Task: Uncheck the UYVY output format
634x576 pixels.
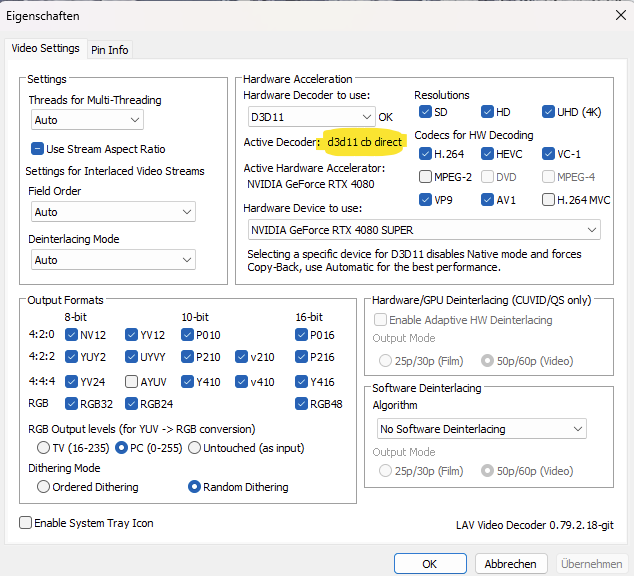Action: coord(131,357)
